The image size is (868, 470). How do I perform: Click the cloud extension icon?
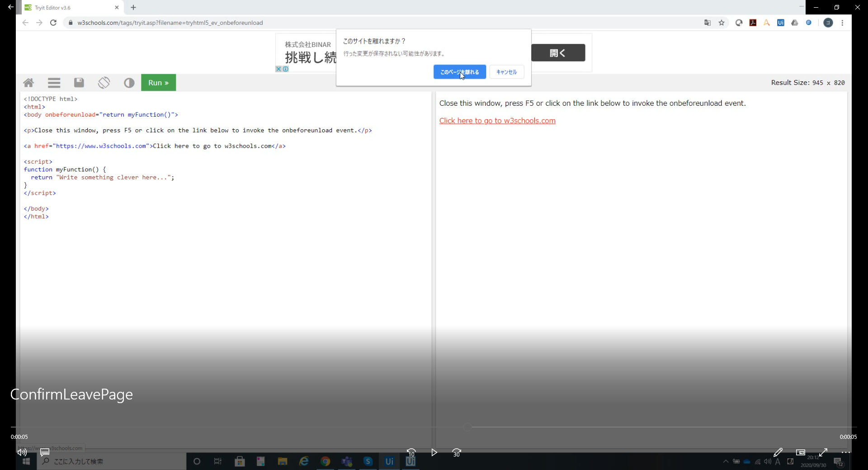(794, 23)
